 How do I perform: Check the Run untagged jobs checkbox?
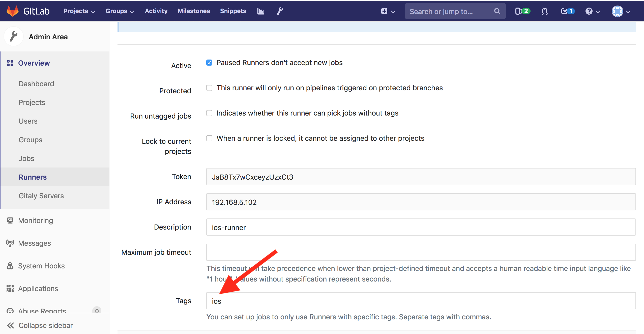click(x=209, y=113)
